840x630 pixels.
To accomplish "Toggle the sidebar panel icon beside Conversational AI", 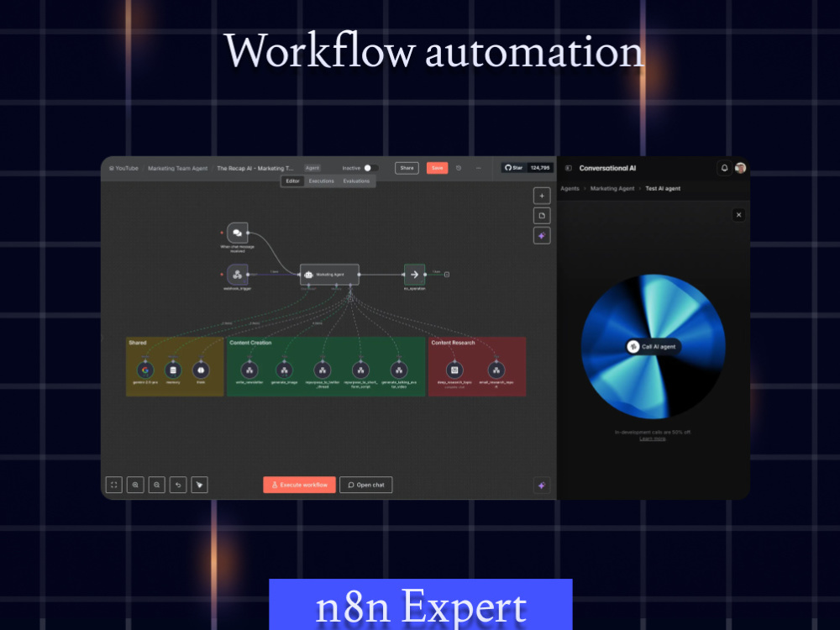I will pyautogui.click(x=569, y=168).
